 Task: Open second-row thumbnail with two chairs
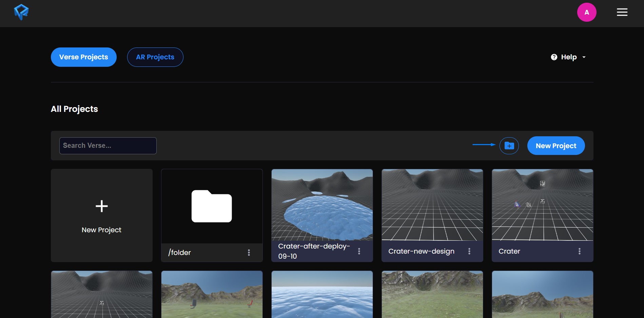[x=212, y=294]
